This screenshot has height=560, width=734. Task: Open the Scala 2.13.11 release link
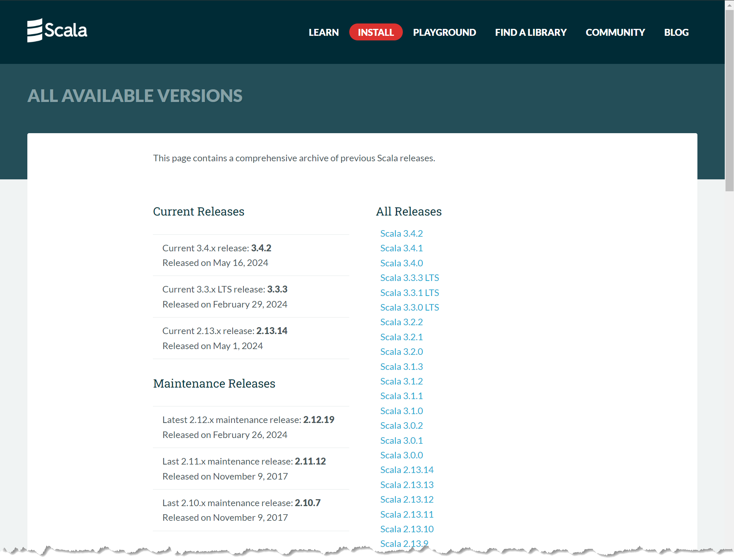click(407, 515)
